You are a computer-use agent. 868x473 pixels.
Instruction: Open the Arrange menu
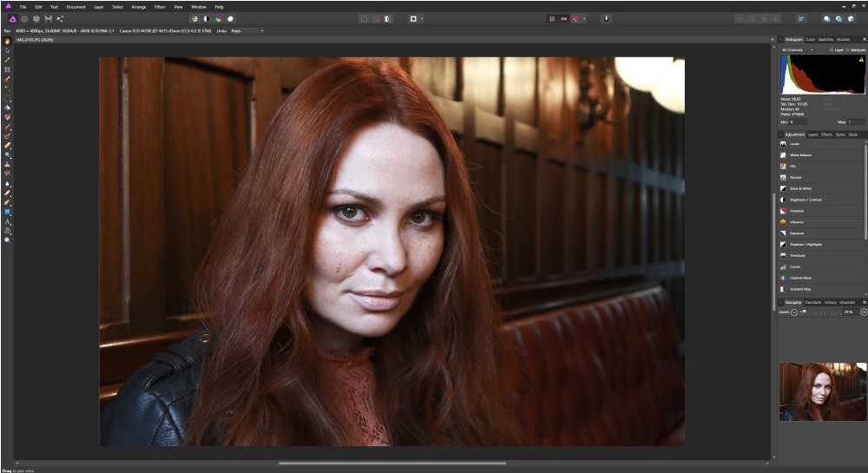click(x=139, y=7)
